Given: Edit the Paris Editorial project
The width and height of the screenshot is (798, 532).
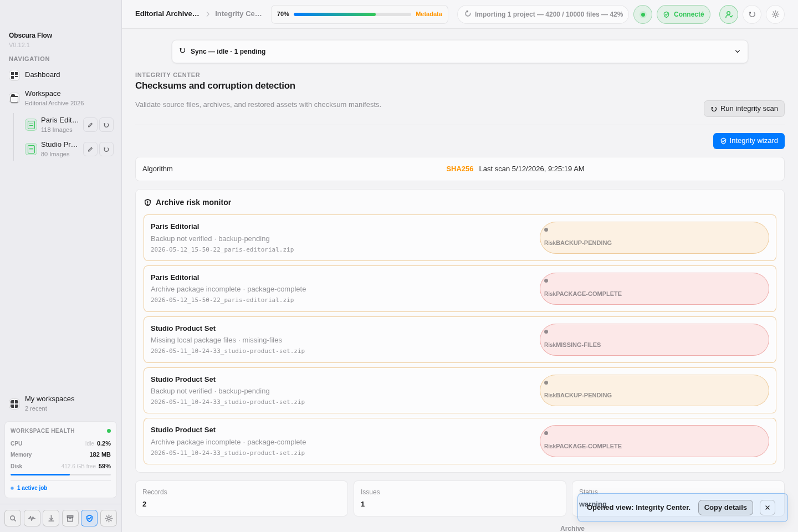Looking at the screenshot, I should [90, 125].
